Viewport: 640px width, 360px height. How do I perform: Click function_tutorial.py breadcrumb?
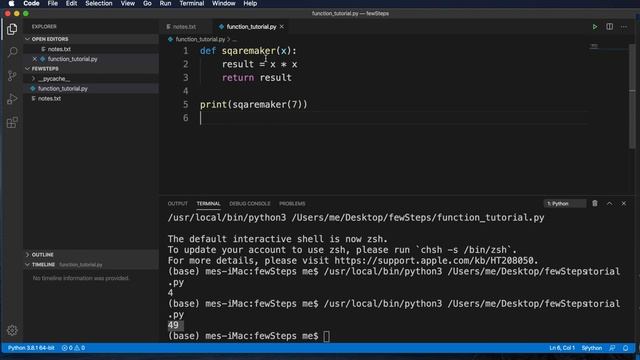click(200, 39)
